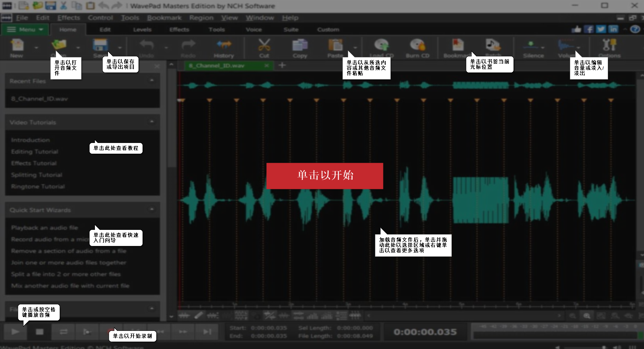Collapse the Quick Start Wizards section
Image resolution: width=644 pixels, height=349 pixels.
click(152, 209)
